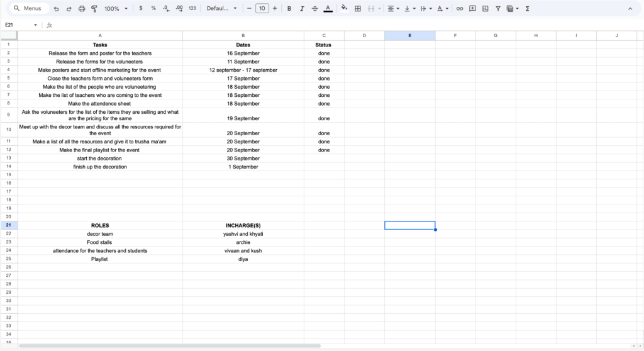Insert a link using chain icon
644x351 pixels.
[x=460, y=9]
